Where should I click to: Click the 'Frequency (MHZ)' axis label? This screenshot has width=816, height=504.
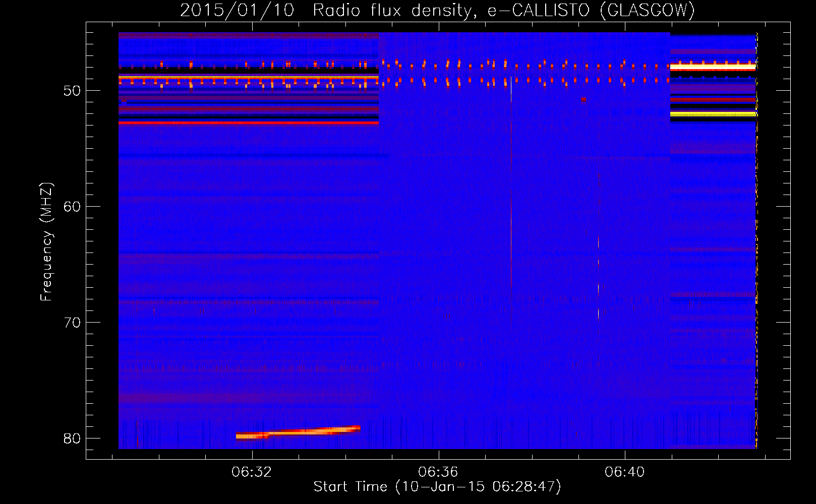click(x=46, y=242)
